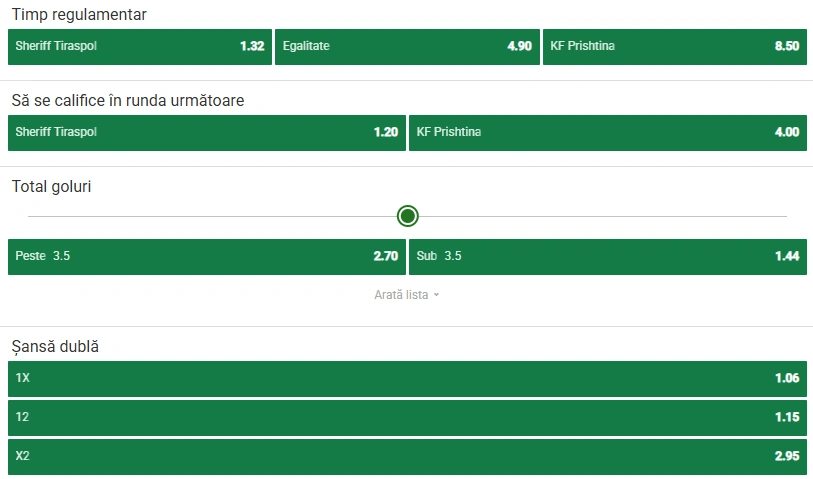Click the Șansă dublă heading
The width and height of the screenshot is (813, 479).
[55, 346]
